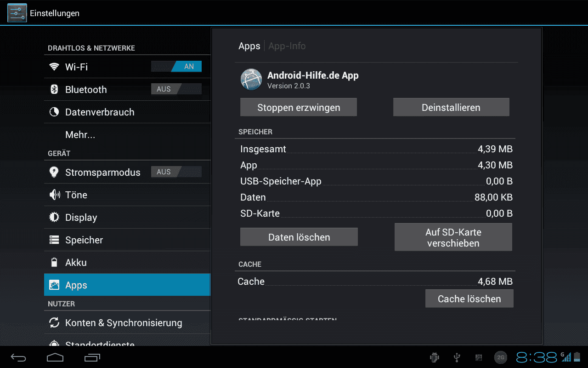Tap the Stromsparmodus lightbulb icon
Screen dimensions: 588x368
coord(54,172)
